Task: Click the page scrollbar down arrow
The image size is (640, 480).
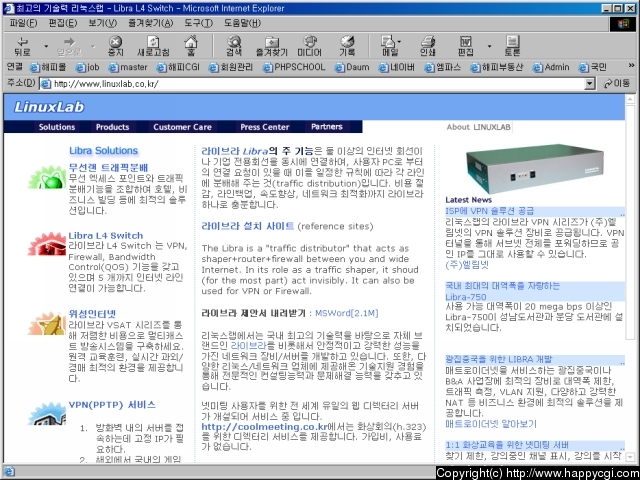Action: click(630, 457)
